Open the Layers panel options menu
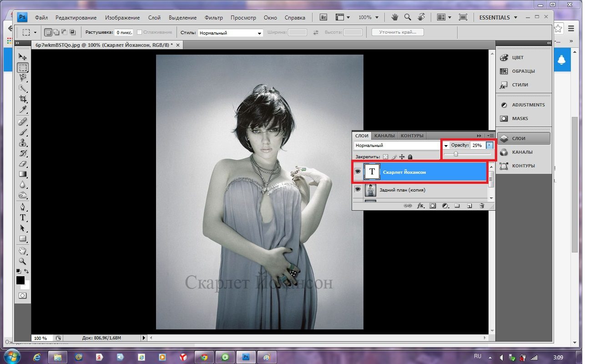 tap(490, 136)
